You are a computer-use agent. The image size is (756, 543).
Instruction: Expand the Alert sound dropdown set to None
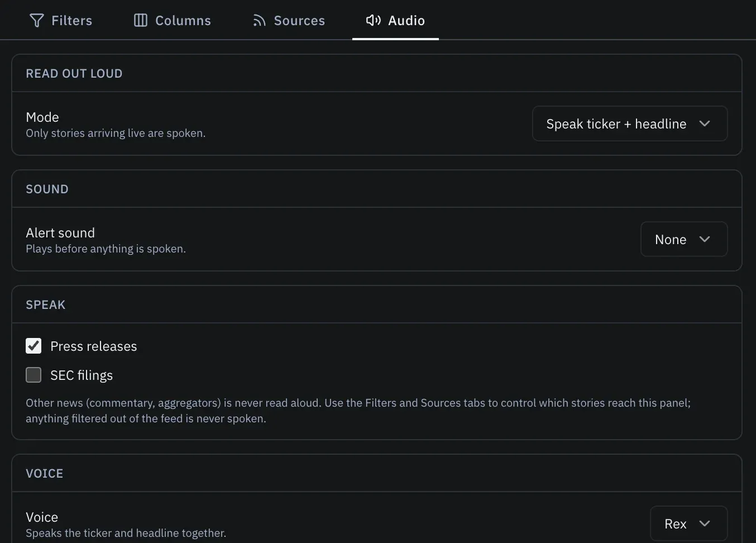(684, 239)
